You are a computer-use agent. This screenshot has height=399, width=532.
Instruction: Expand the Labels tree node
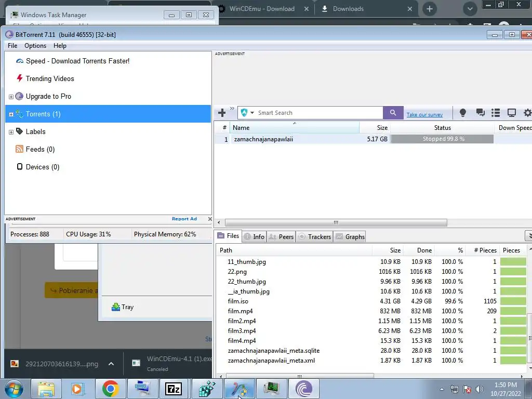(x=11, y=132)
